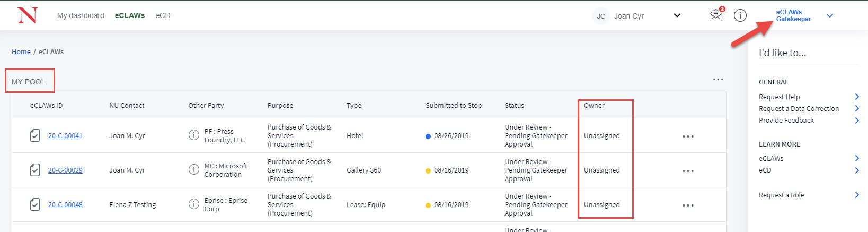Viewport: 868px width, 232px height.
Task: Click Request Help link
Action: (779, 97)
